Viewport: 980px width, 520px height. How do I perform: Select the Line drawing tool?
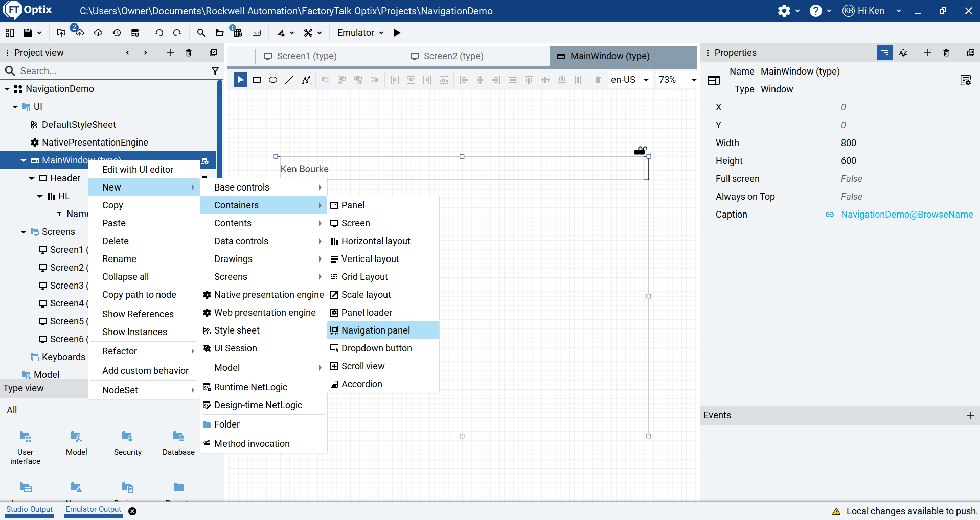[x=289, y=80]
